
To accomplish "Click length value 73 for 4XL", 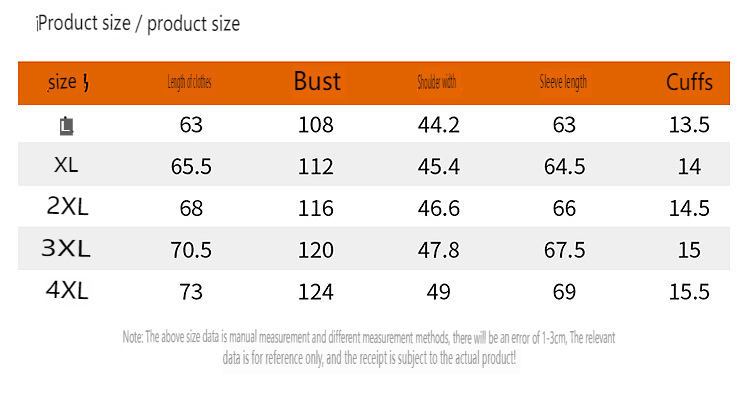I will coord(190,292).
